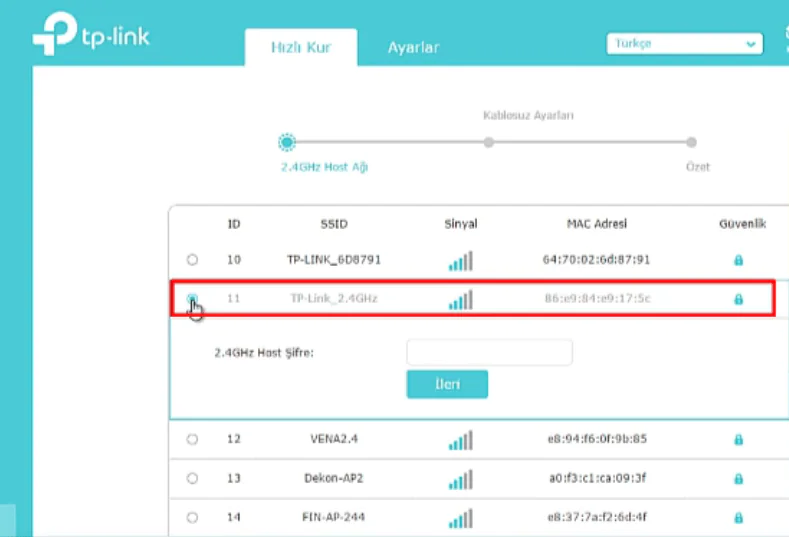Click signal bars for TP-LINK_6D8791 row

460,261
